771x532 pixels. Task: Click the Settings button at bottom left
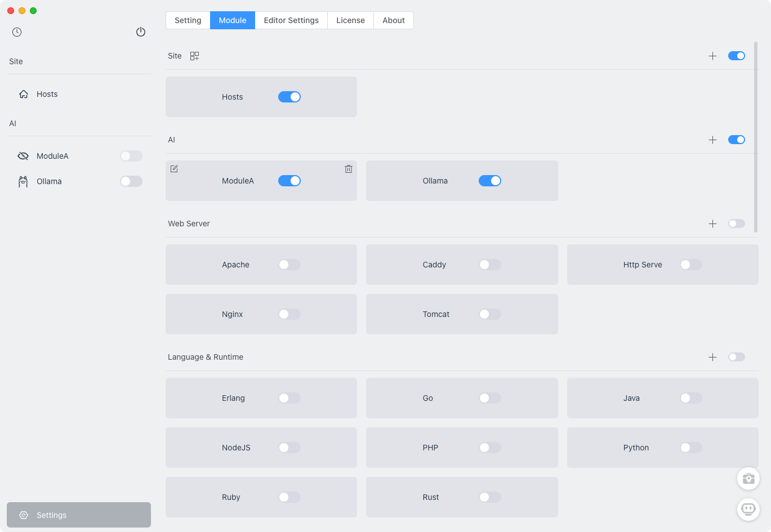tap(78, 515)
